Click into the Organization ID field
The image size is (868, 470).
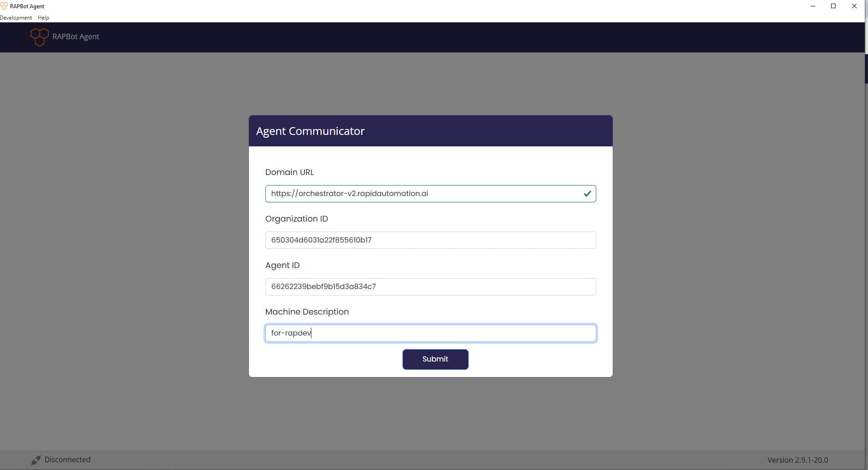tap(430, 240)
